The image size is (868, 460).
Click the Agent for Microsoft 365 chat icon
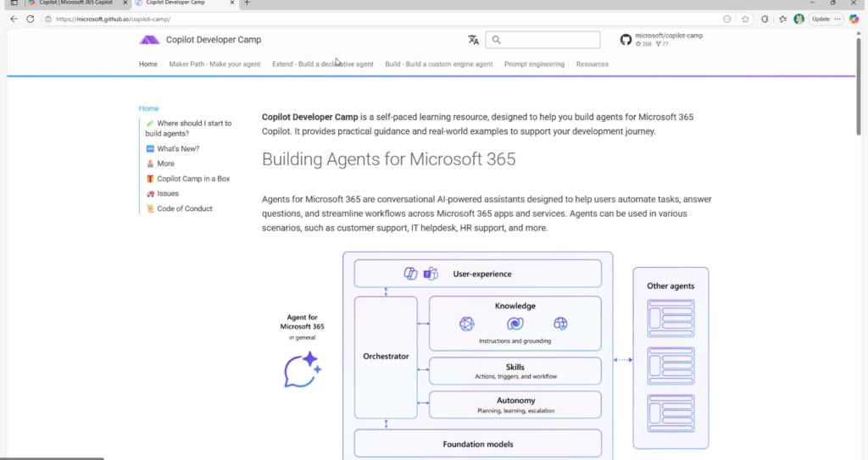[303, 369]
